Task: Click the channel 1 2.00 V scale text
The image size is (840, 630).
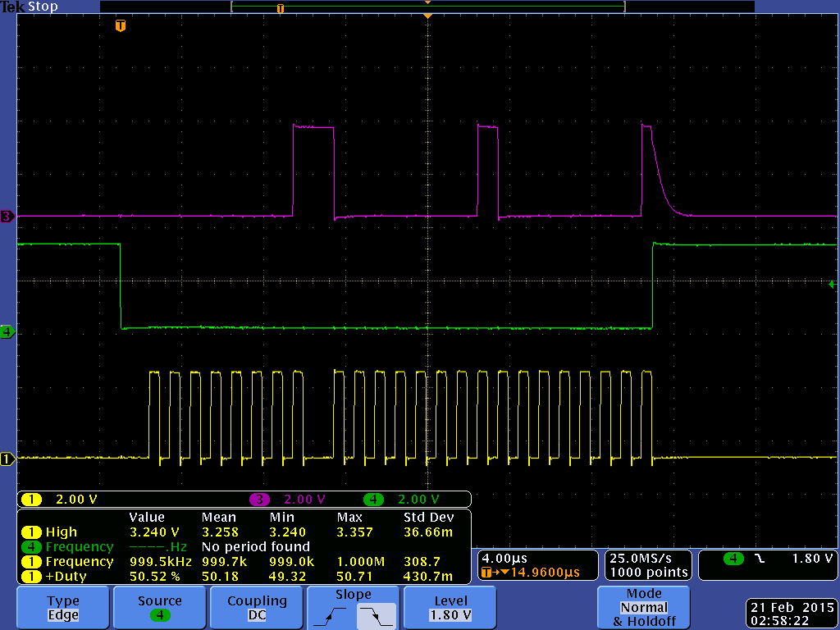Action: [76, 500]
